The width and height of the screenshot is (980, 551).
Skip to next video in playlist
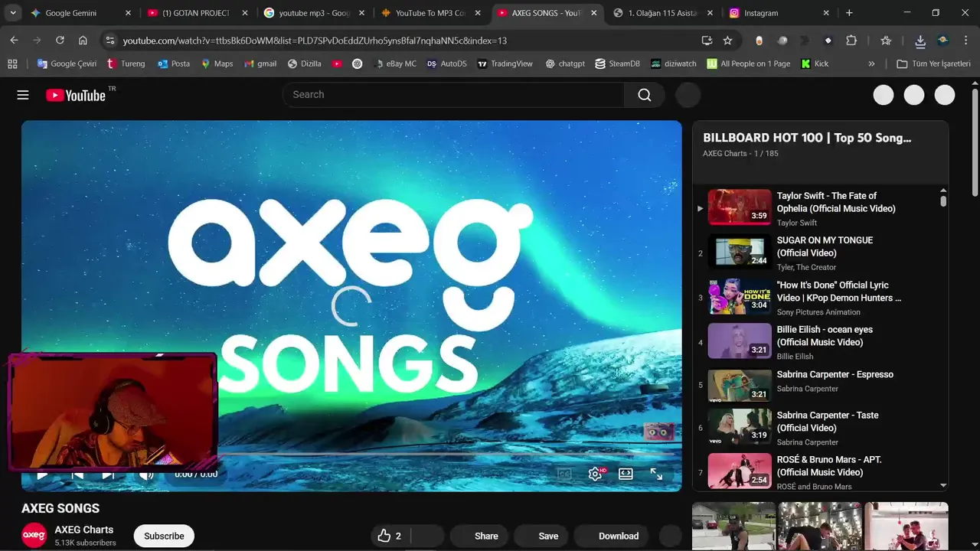[x=108, y=474]
